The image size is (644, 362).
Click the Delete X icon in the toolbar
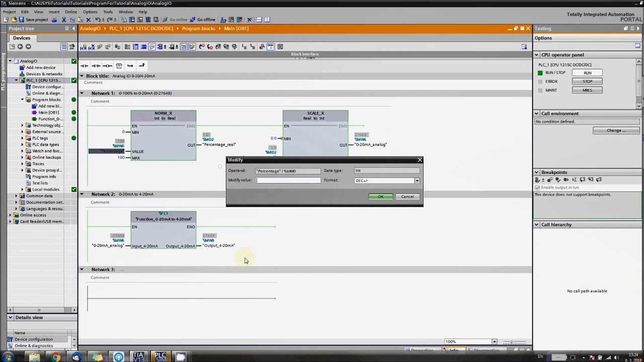tap(89, 20)
